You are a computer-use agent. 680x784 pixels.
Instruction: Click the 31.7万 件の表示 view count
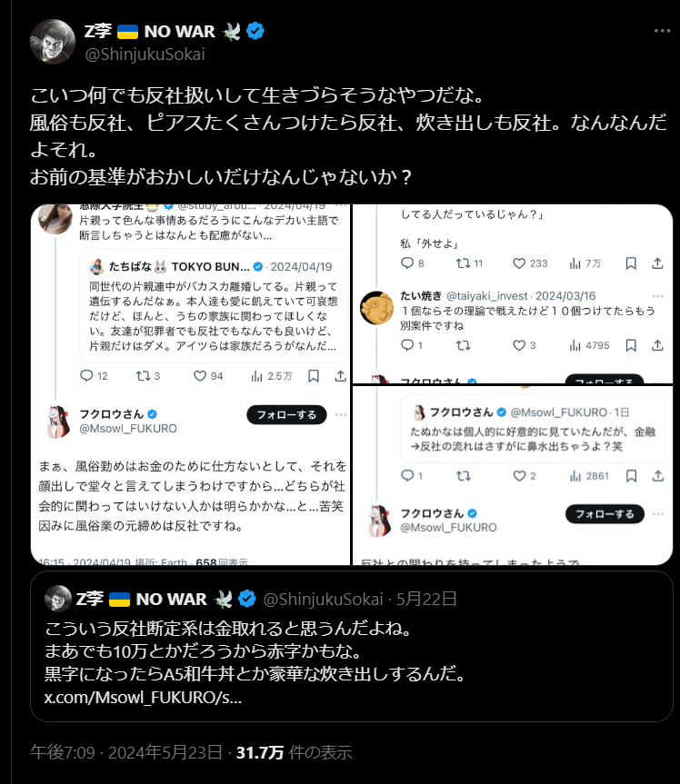click(x=295, y=752)
